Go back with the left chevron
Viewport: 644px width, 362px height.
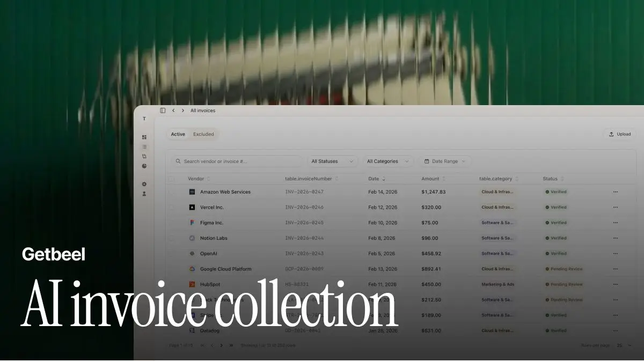[x=173, y=110]
